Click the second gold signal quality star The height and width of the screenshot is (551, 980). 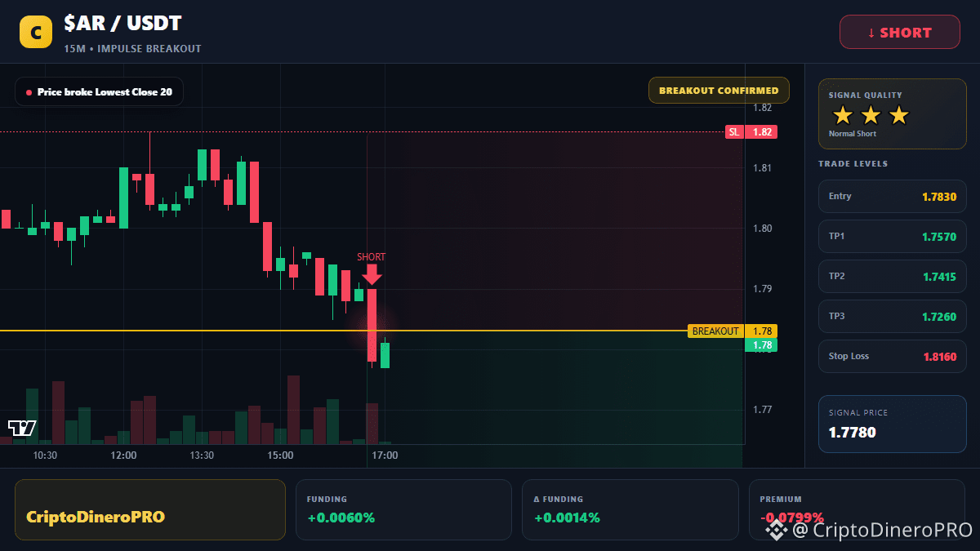[x=871, y=115]
